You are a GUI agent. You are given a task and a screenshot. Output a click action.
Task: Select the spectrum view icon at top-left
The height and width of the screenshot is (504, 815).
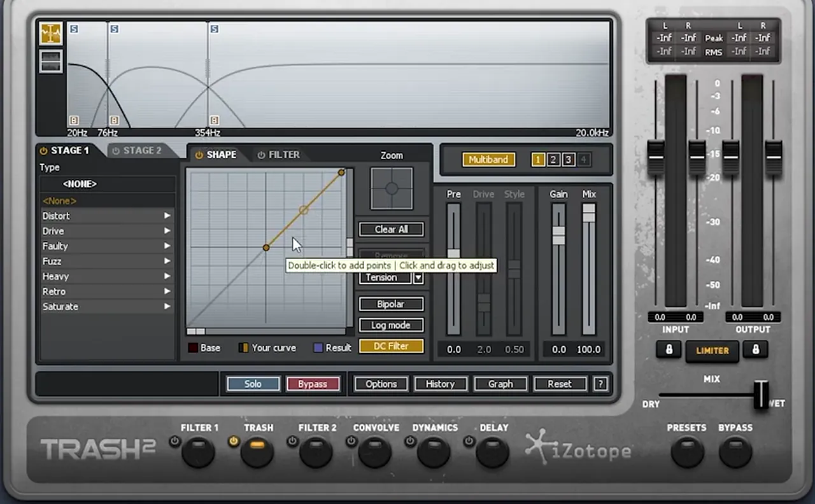pyautogui.click(x=51, y=34)
